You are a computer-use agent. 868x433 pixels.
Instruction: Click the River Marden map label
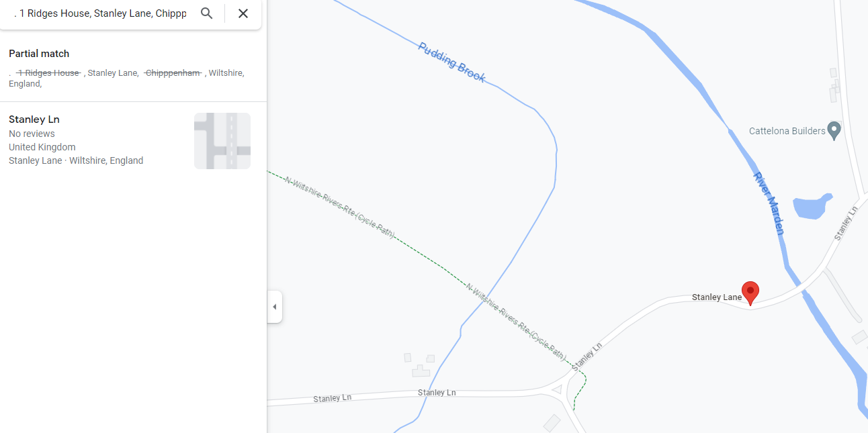click(x=769, y=203)
